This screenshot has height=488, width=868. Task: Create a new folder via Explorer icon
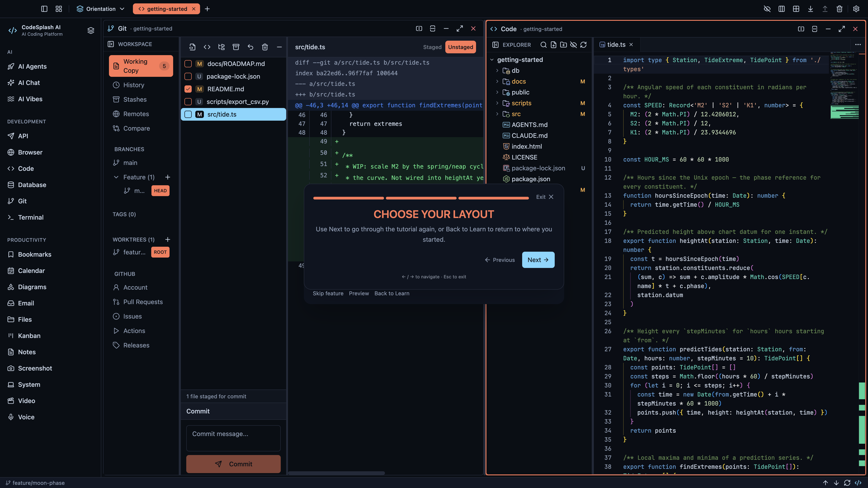pos(563,45)
